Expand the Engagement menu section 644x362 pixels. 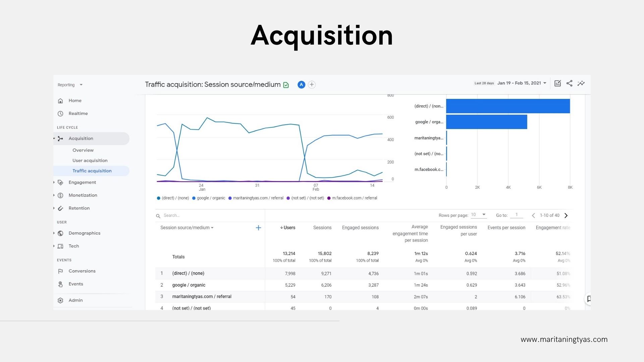(82, 182)
